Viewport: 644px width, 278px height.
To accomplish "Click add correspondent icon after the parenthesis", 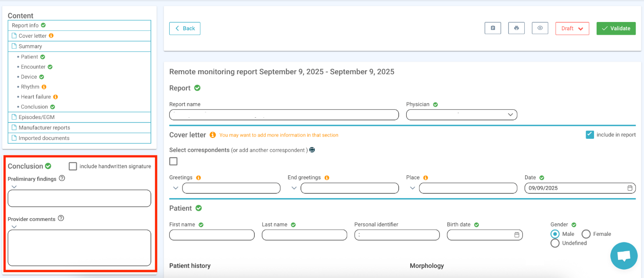I will (312, 150).
